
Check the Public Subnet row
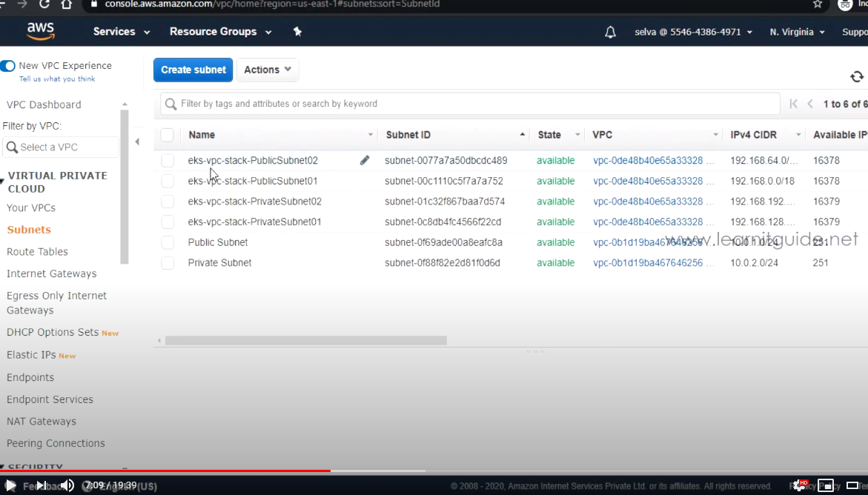click(x=168, y=242)
